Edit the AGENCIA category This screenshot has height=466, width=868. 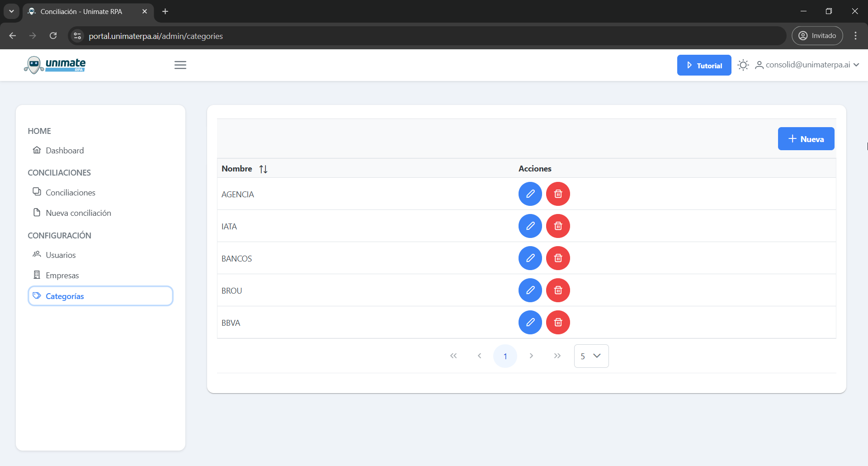click(x=530, y=194)
